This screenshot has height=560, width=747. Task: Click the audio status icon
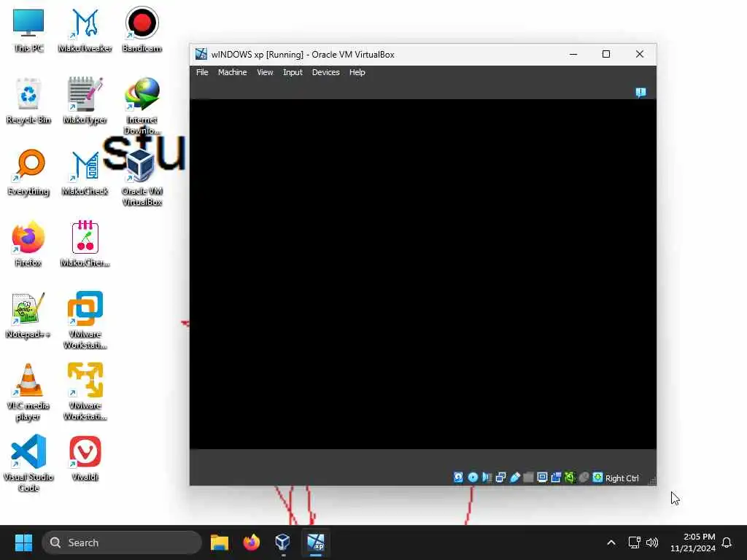pyautogui.click(x=487, y=477)
